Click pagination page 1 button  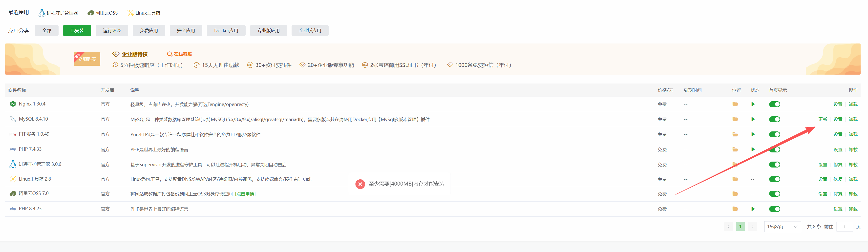pos(740,227)
